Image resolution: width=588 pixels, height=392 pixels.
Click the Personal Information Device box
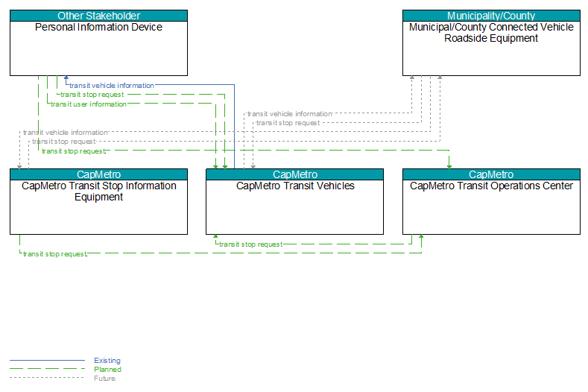98,42
